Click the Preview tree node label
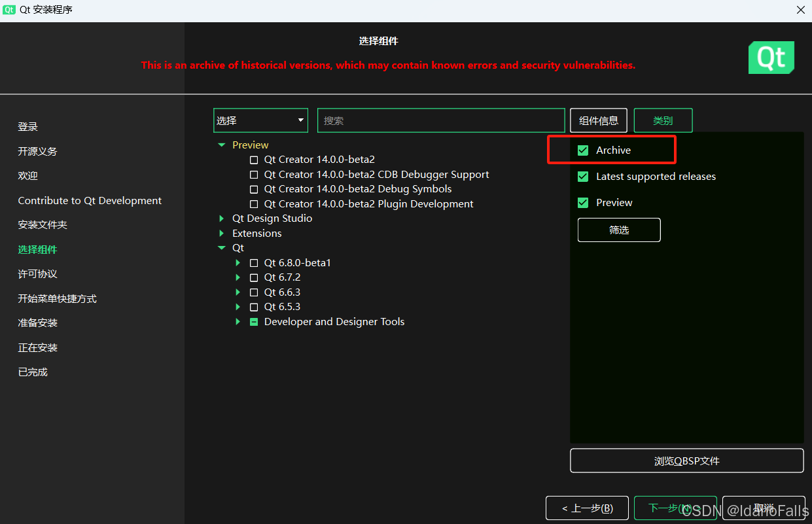This screenshot has width=812, height=524. (251, 145)
